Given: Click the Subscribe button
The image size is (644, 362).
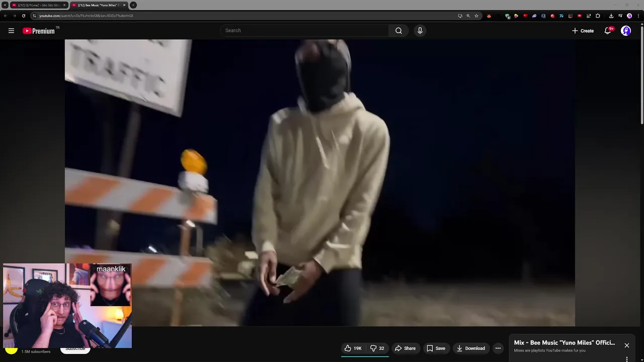Looking at the screenshot, I should pos(75,349).
